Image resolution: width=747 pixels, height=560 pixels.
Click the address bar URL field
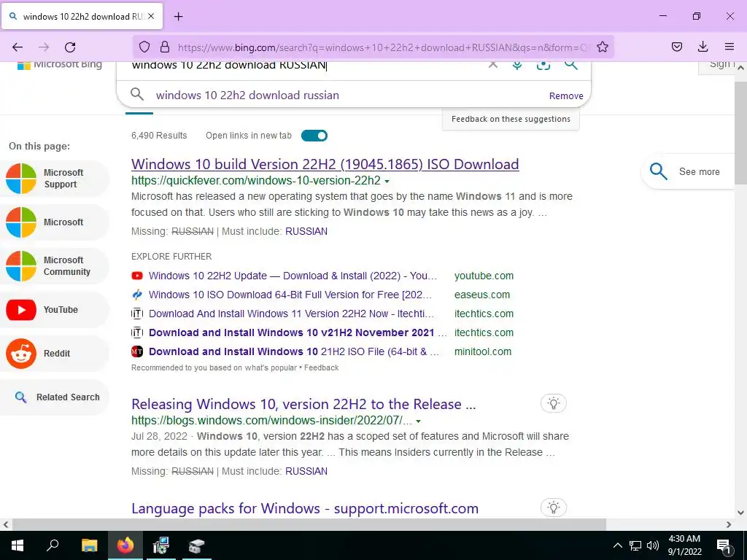[x=384, y=47]
